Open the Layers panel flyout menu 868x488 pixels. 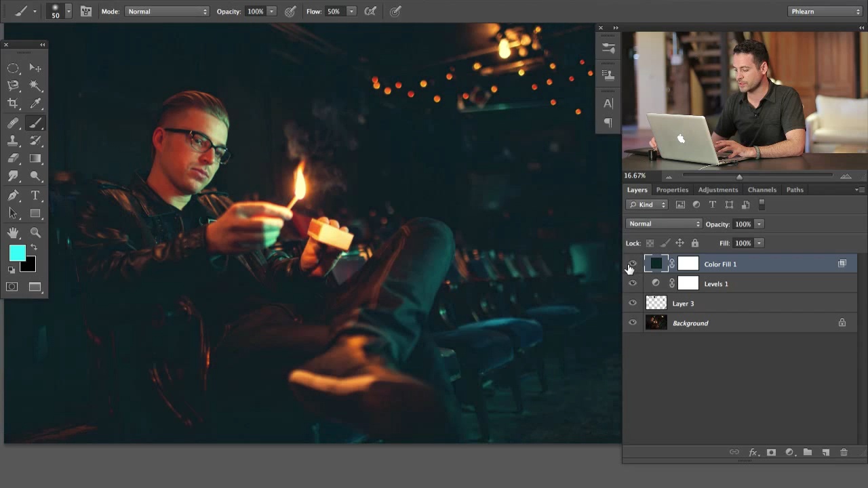pyautogui.click(x=859, y=190)
